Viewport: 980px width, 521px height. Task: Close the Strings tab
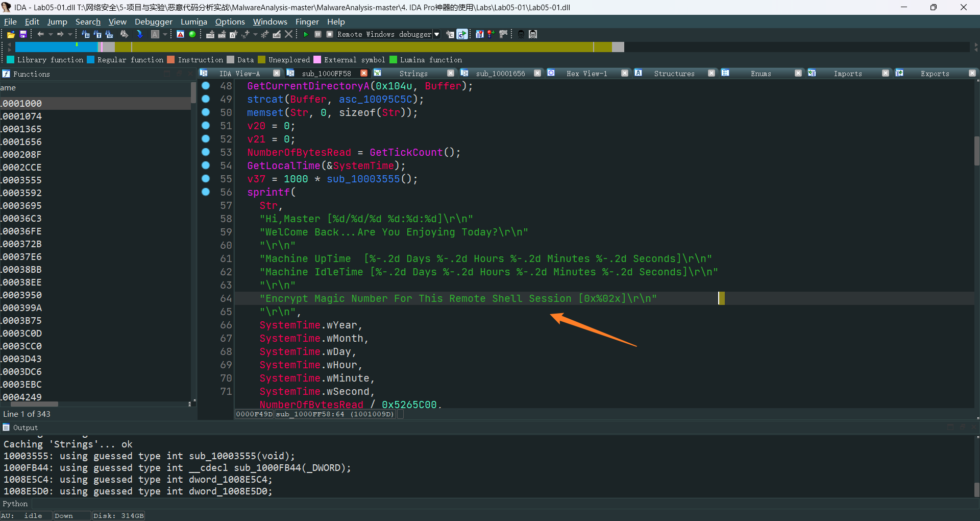click(x=451, y=73)
